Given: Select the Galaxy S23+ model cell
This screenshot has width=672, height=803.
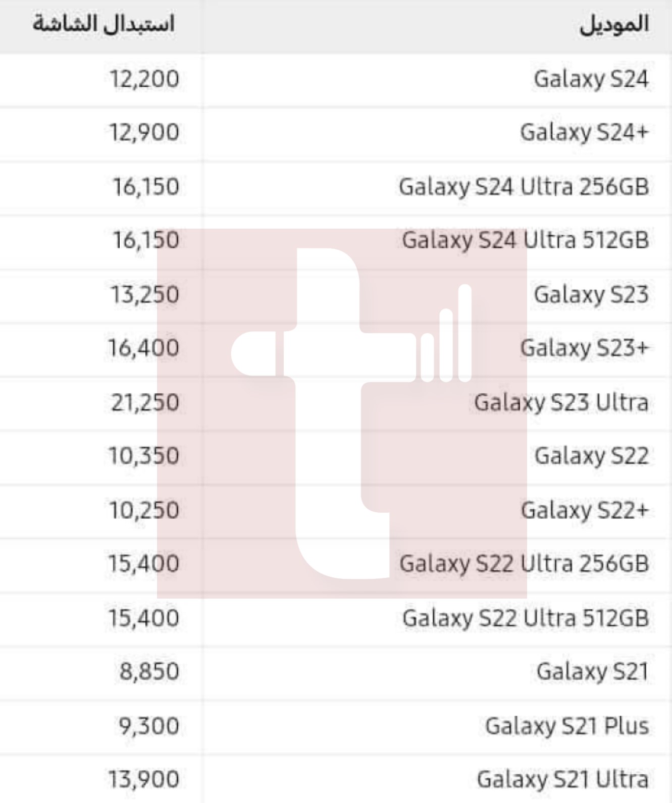Looking at the screenshot, I should coord(584,348).
